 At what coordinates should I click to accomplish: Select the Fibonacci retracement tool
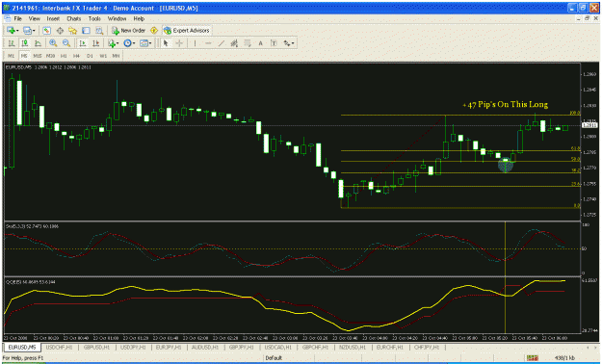click(x=248, y=43)
